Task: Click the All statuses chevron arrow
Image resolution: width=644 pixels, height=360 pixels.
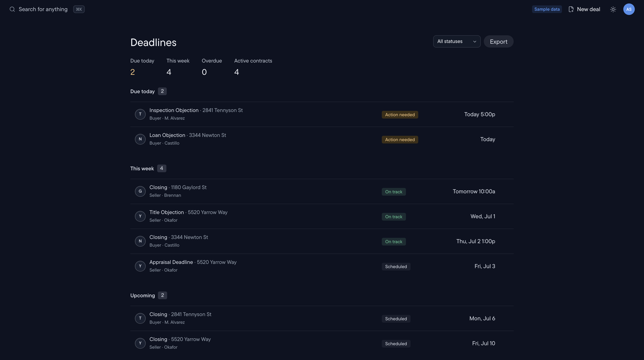Action: [475, 42]
